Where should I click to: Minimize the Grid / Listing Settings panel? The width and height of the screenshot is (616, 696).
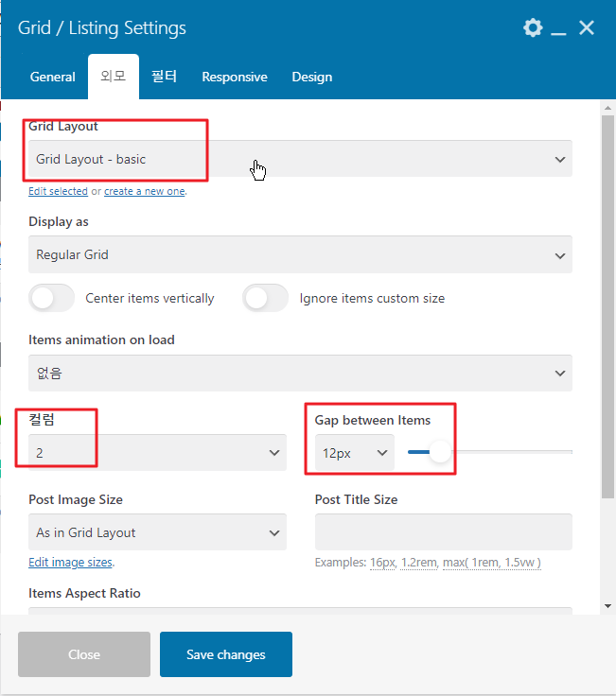558,29
